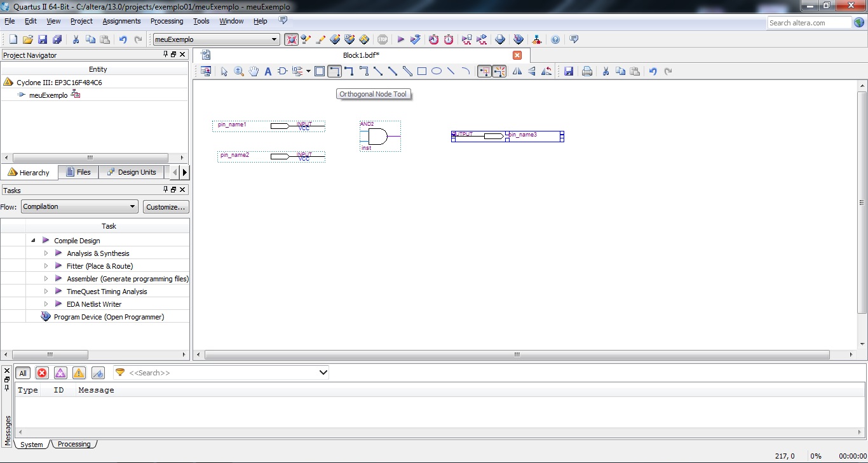Select the pin_name2 input pin

(x=271, y=156)
